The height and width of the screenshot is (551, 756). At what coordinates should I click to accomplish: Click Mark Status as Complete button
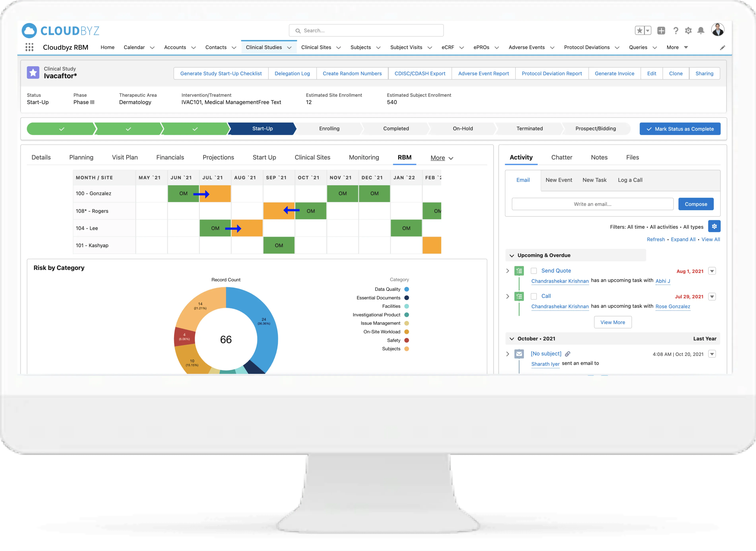680,129
